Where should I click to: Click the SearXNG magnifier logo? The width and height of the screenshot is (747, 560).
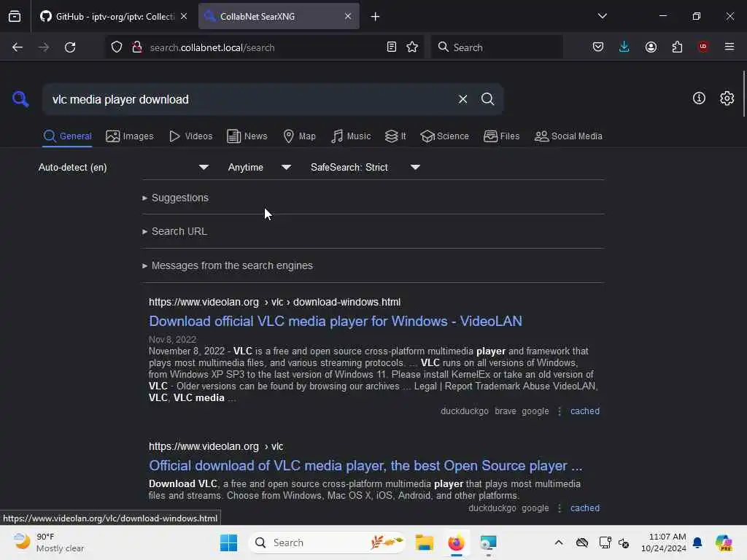(20, 99)
